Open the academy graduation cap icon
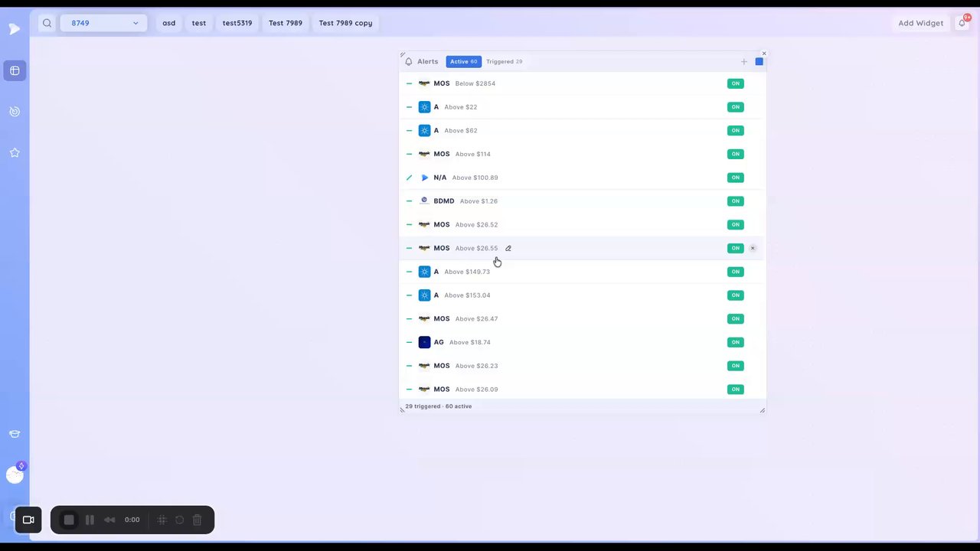 tap(15, 434)
